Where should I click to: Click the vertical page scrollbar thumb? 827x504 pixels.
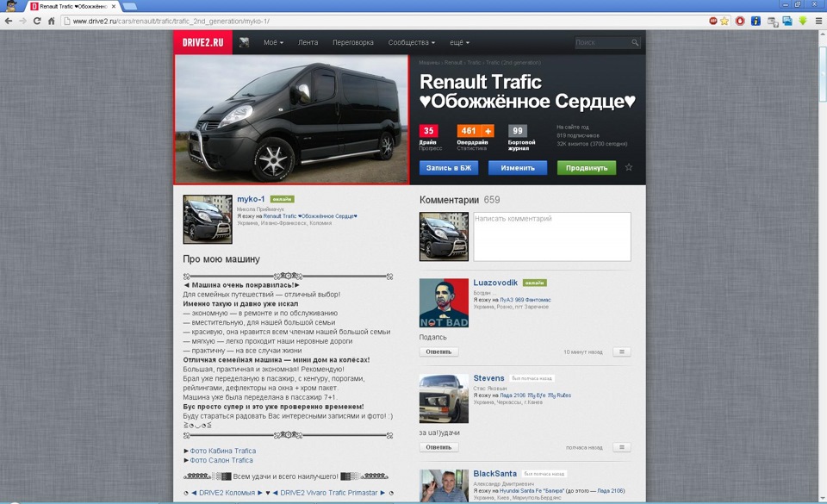click(823, 75)
